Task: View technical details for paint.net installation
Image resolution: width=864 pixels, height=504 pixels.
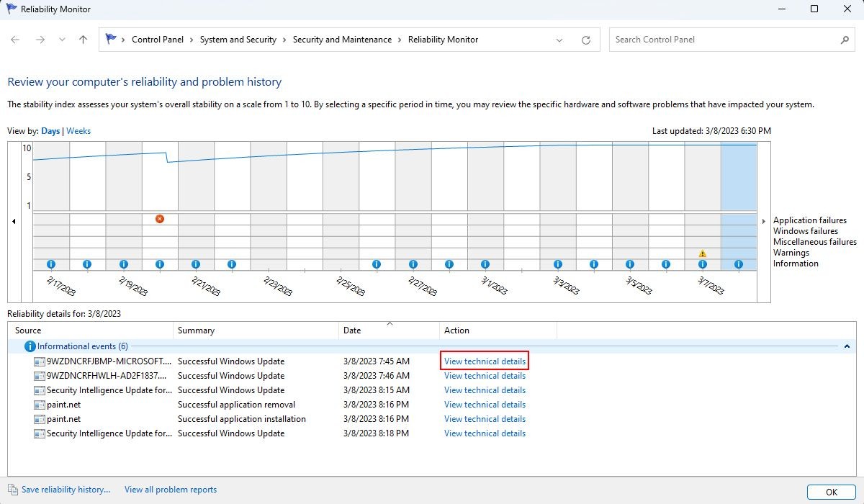Action: (x=485, y=419)
